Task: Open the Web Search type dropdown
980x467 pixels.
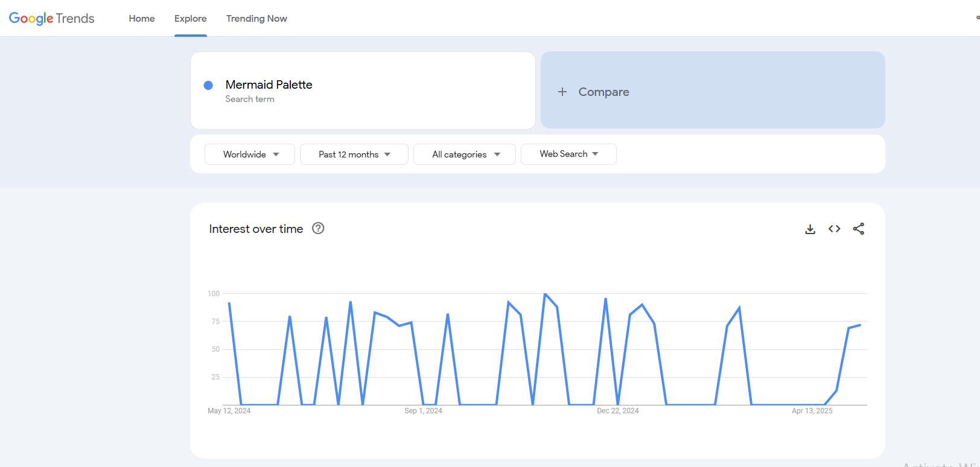Action: 568,154
